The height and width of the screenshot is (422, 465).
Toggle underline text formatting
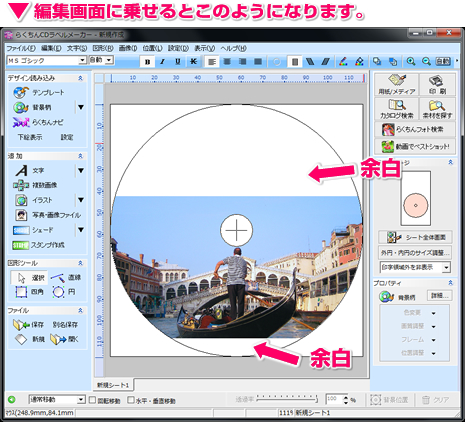[x=178, y=62]
